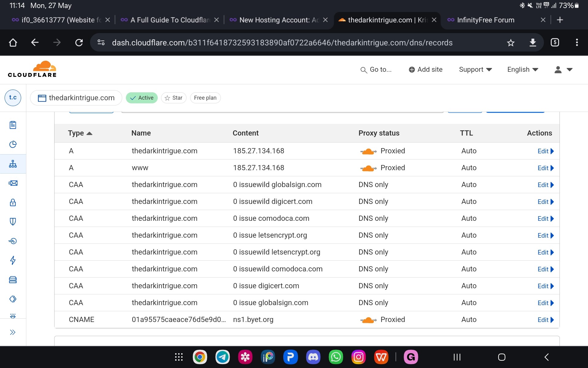Select the Analytics pie chart icon
The width and height of the screenshot is (588, 368).
point(13,144)
